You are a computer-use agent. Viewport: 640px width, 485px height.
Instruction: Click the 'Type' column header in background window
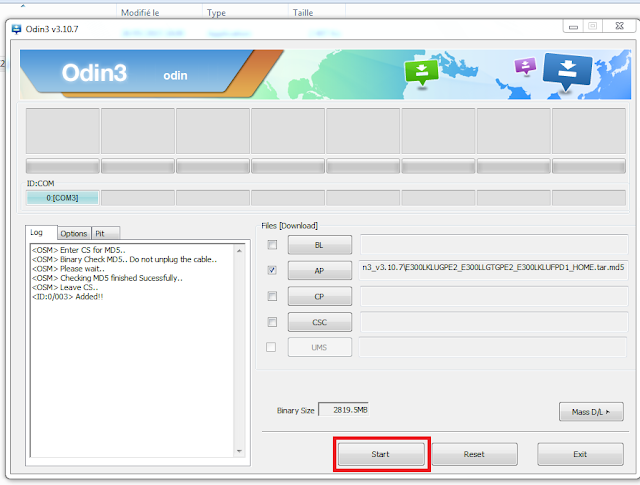(x=216, y=13)
